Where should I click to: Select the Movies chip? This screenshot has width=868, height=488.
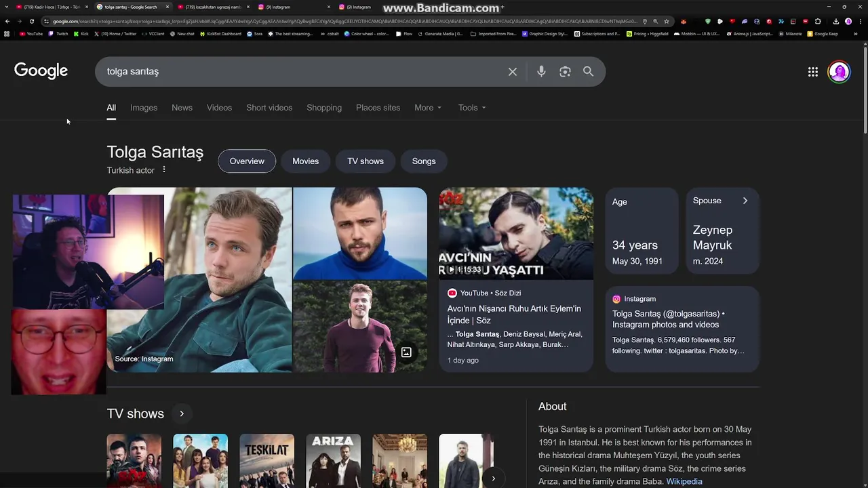click(305, 161)
